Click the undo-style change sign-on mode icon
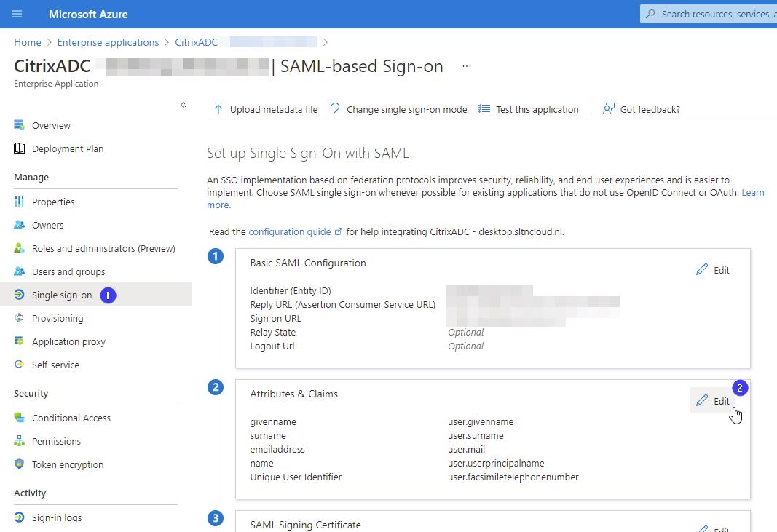 pyautogui.click(x=335, y=108)
